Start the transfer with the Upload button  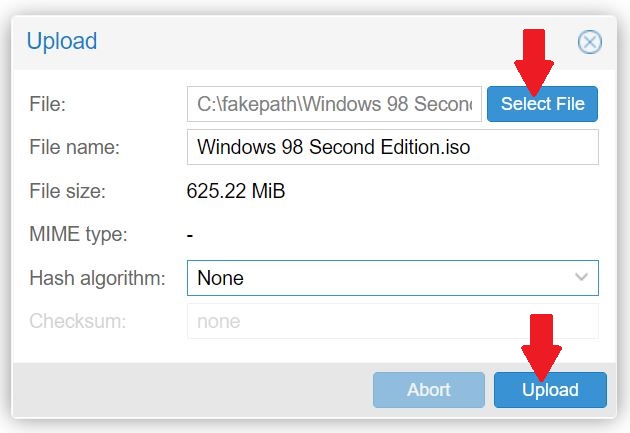pyautogui.click(x=550, y=390)
